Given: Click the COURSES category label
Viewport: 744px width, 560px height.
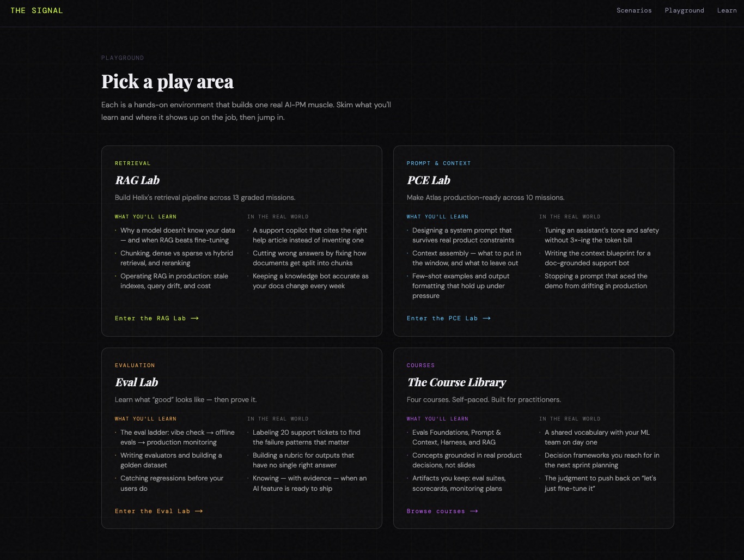Looking at the screenshot, I should point(421,366).
